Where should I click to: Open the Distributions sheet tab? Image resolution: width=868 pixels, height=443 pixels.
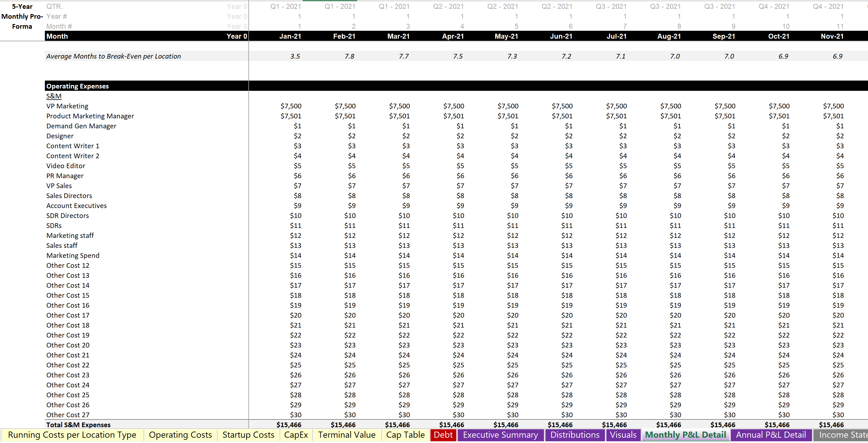(x=575, y=435)
